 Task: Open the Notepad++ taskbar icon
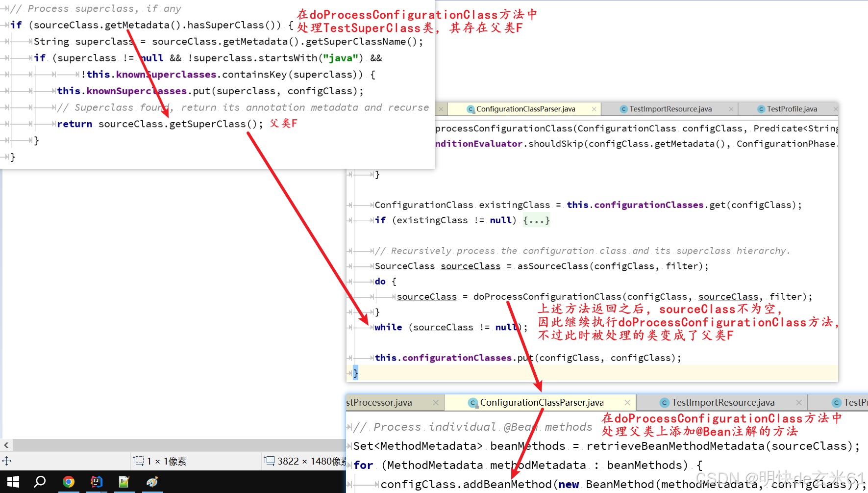(124, 482)
